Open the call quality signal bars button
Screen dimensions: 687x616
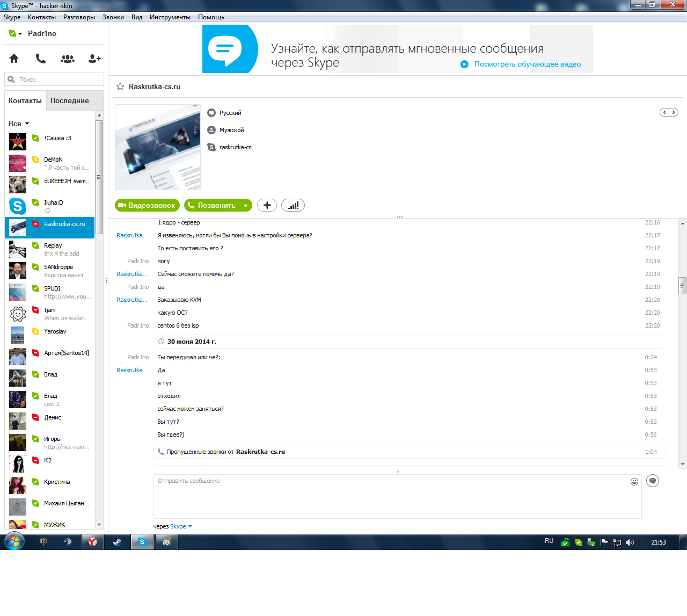293,205
